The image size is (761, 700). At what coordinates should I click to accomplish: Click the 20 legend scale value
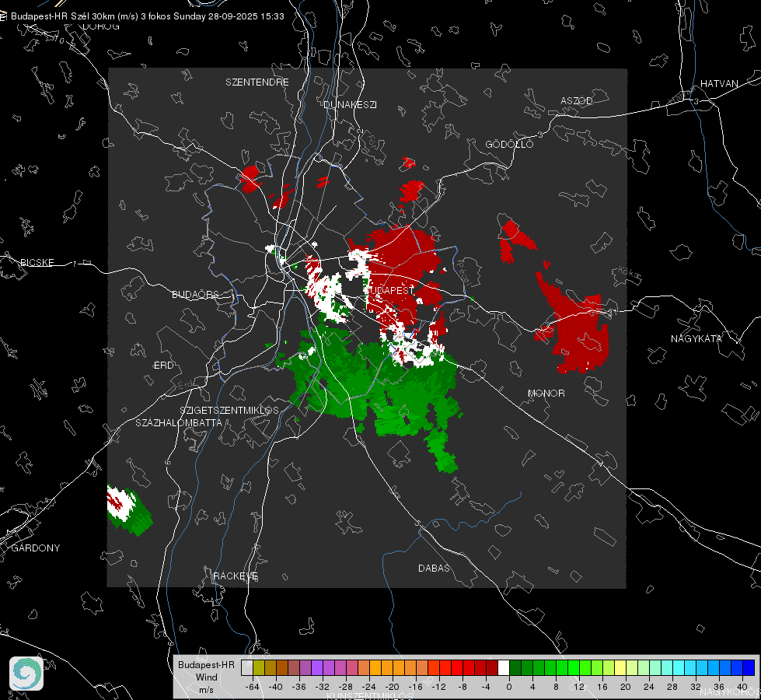[x=626, y=687]
